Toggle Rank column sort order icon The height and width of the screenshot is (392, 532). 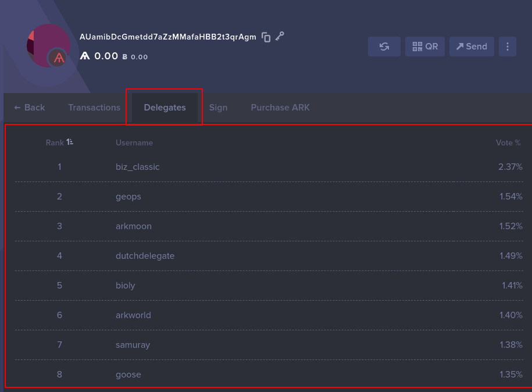click(70, 142)
